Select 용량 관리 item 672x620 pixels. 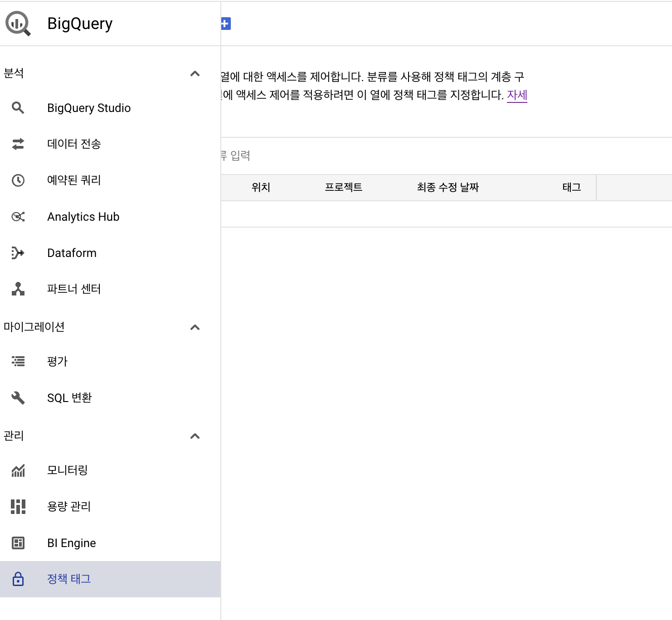pos(110,507)
